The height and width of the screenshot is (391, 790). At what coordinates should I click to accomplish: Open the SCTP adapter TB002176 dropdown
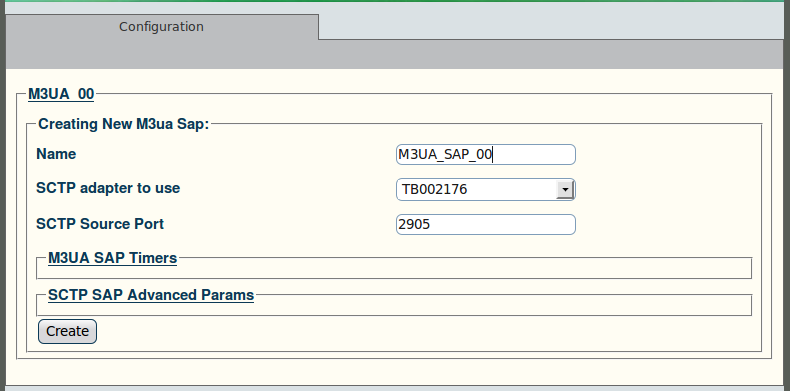coord(485,189)
